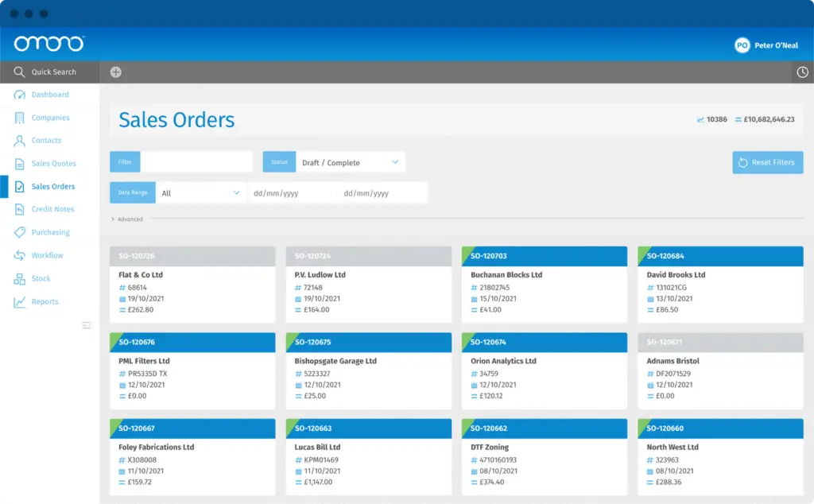This screenshot has height=504, width=814.
Task: Go to Sales Quotes in sidebar
Action: [53, 164]
